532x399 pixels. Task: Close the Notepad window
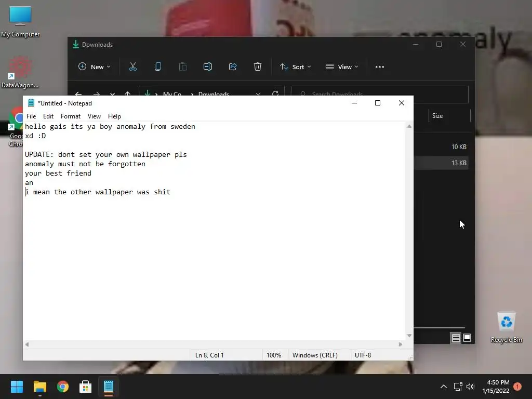point(402,103)
